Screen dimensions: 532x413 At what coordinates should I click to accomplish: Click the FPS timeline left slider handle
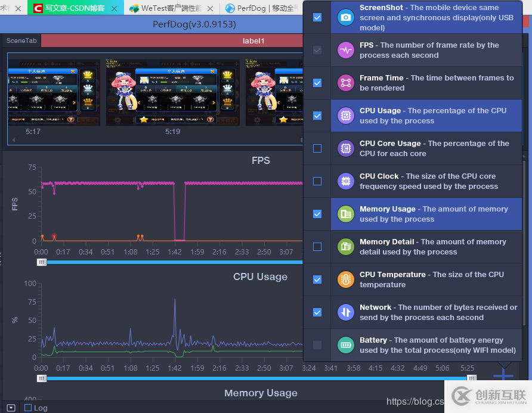click(x=42, y=262)
